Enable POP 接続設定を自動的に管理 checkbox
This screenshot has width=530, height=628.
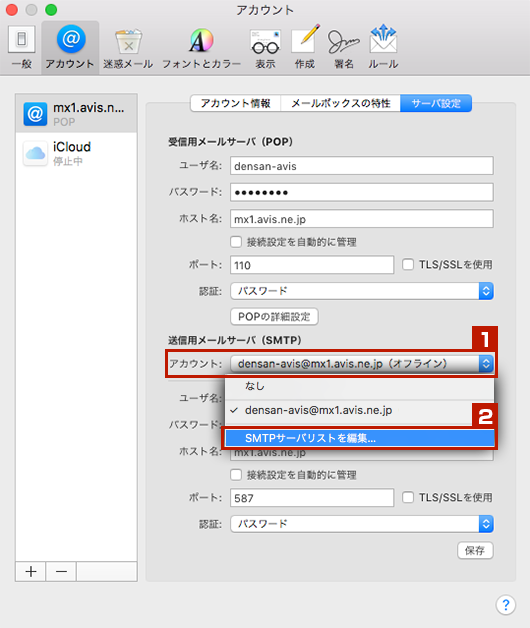tap(236, 242)
